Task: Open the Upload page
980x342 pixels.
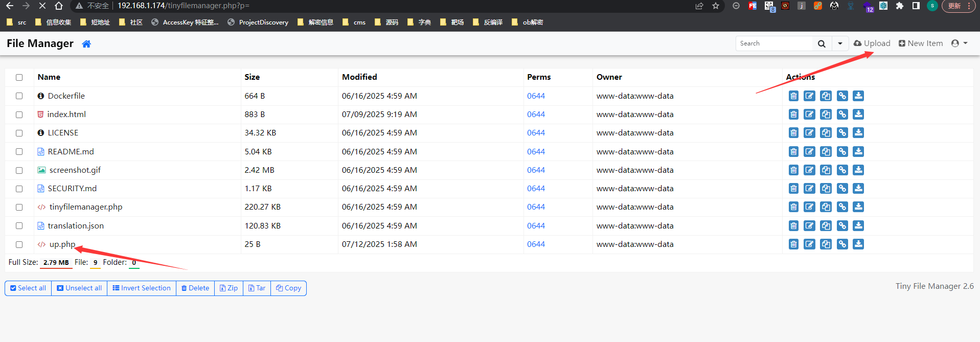Action: 872,43
